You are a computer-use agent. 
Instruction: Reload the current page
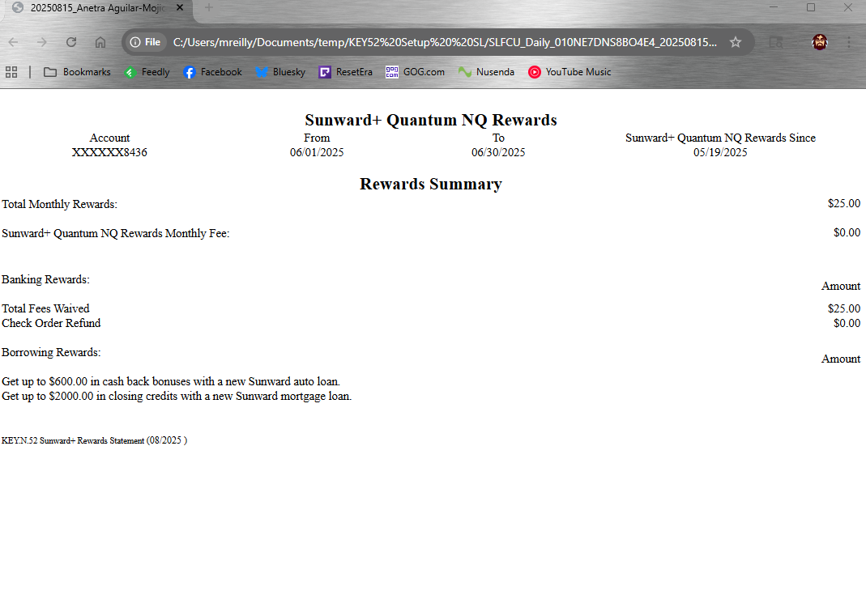[71, 42]
